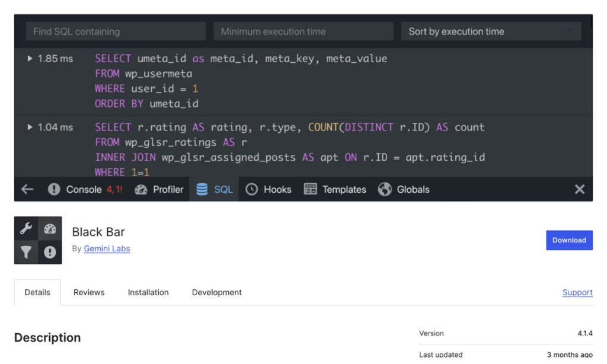Viewport: 607px width, 364px height.
Task: Switch to the Reviews tab
Action: pos(88,292)
